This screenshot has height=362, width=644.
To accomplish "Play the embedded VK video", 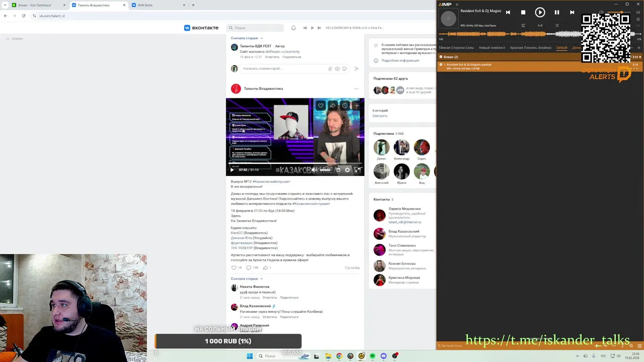I will 232,170.
